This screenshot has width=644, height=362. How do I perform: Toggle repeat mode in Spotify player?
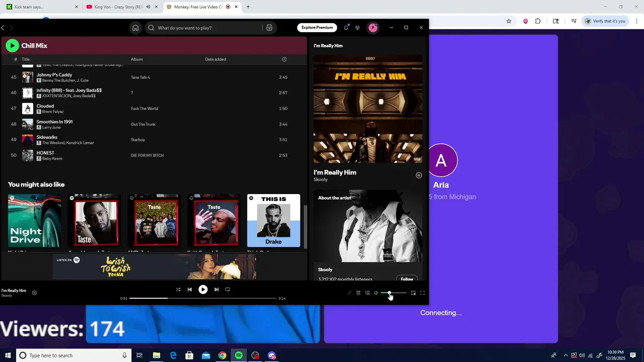pos(227,290)
